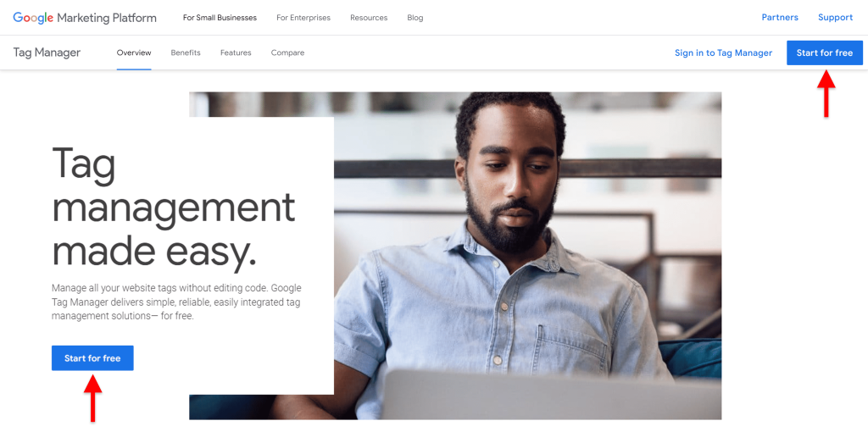Click the Tag Manager product title
868x443 pixels.
coord(47,53)
